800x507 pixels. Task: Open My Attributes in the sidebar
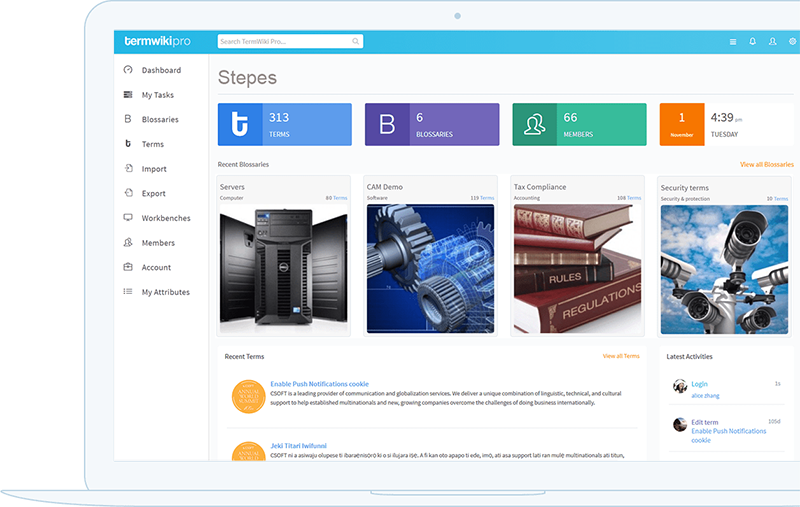tap(165, 292)
